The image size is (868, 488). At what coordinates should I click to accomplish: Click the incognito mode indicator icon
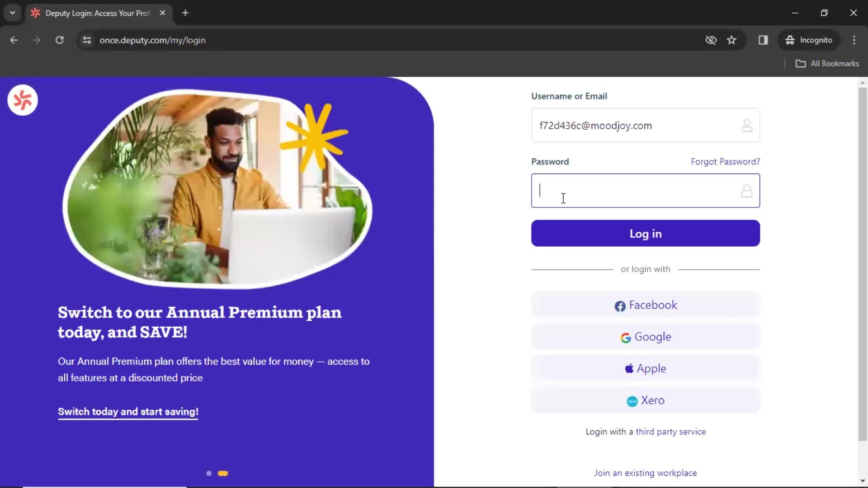click(791, 40)
